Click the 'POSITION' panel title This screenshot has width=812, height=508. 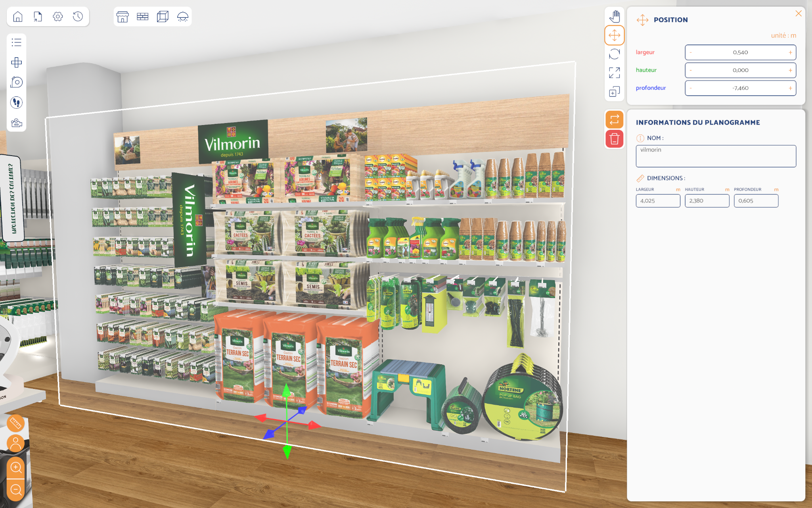pyautogui.click(x=670, y=20)
